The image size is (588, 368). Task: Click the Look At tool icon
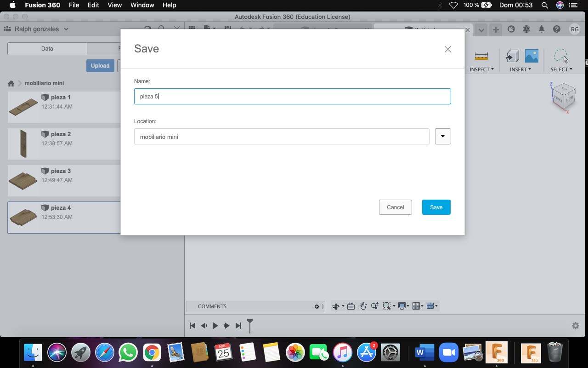coord(351,306)
